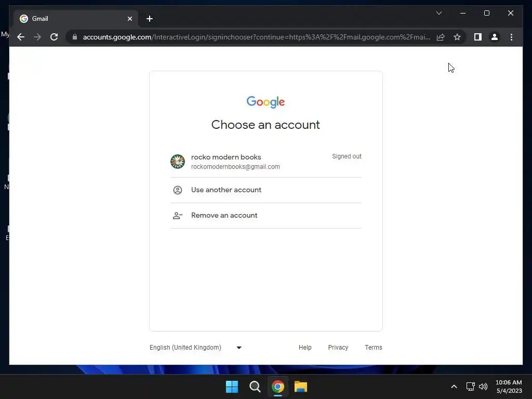Screen dimensions: 532x399
Task: Click the remove-person icon beside Remove an account
Action: (178, 216)
